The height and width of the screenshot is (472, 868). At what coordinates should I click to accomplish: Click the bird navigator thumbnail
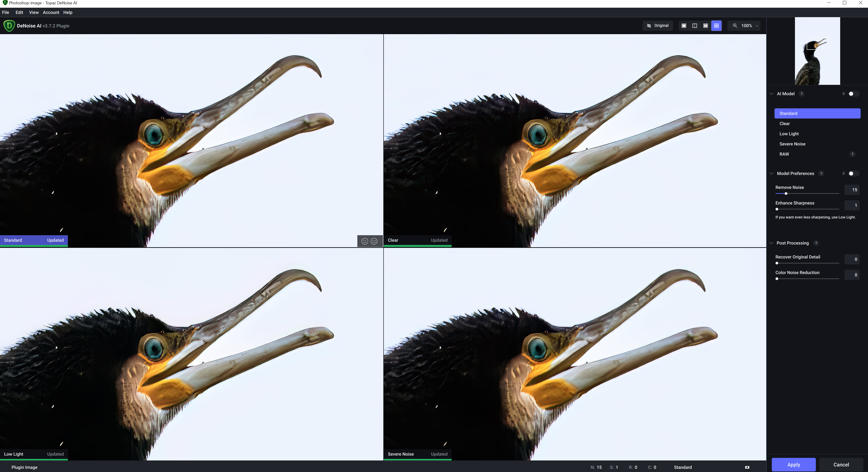point(817,51)
